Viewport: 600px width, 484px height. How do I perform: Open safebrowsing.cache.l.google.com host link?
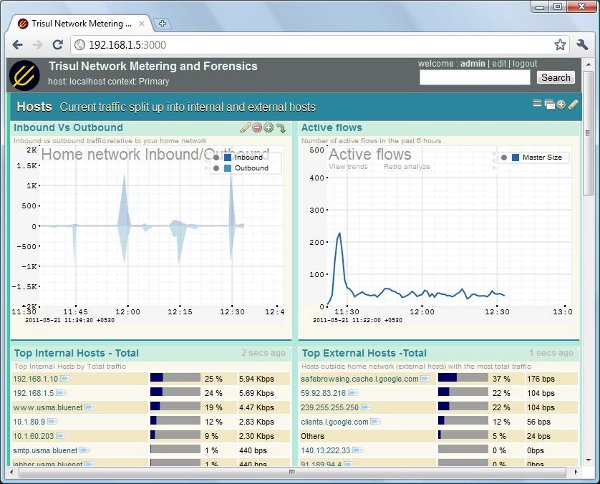coord(359,379)
